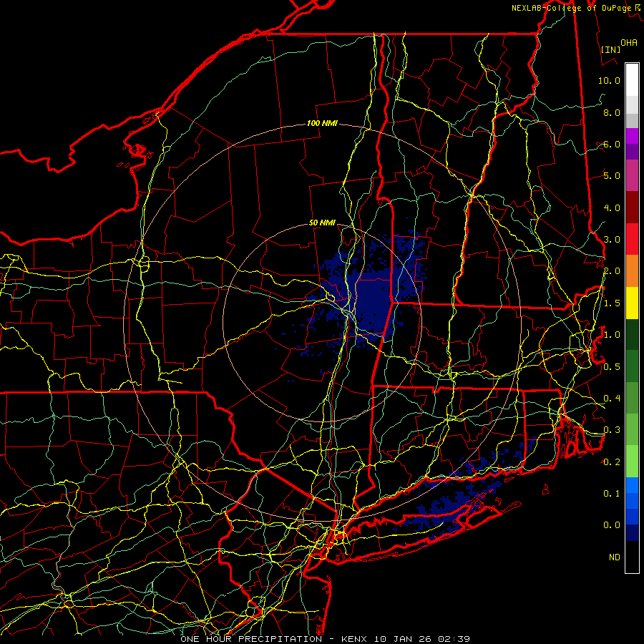Select the 0.5 legend value

coord(612,366)
